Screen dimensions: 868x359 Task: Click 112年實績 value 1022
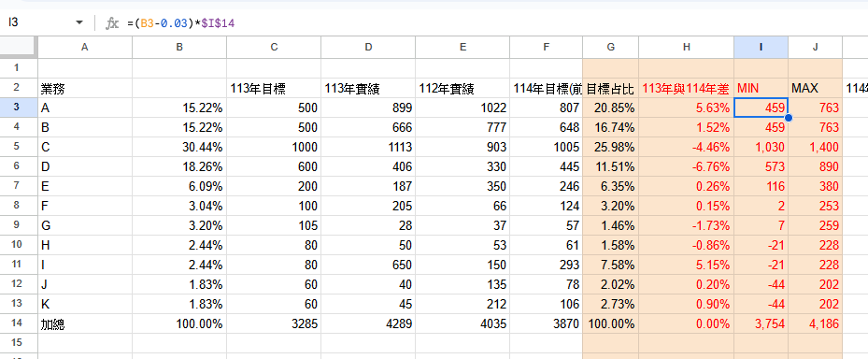462,108
